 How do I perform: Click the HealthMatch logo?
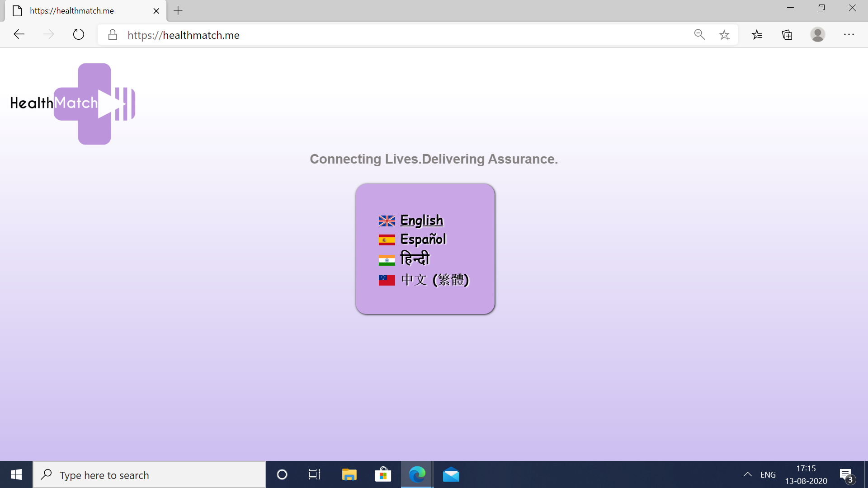pyautogui.click(x=73, y=103)
